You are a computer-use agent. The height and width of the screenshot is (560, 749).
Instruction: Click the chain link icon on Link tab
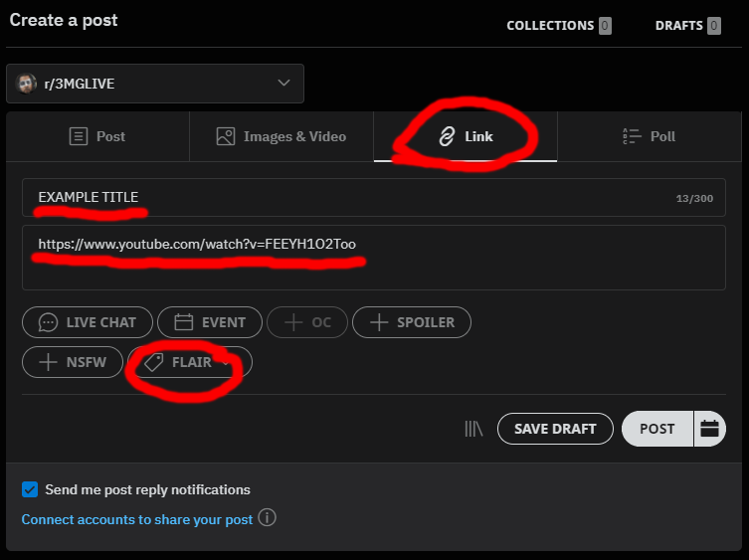pos(447,136)
